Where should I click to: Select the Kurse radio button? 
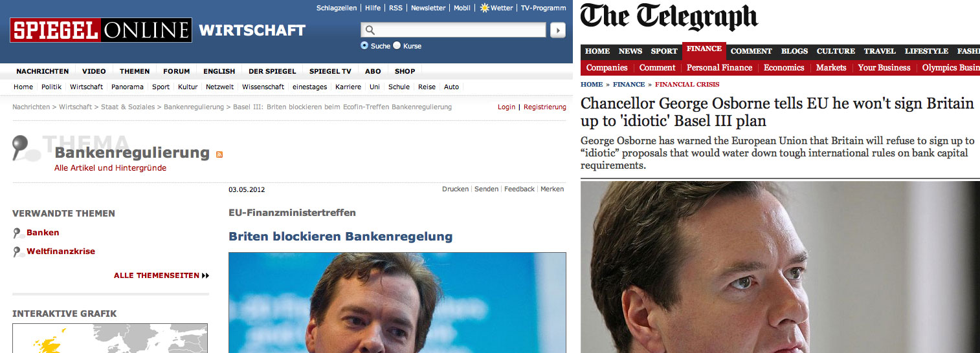click(397, 46)
